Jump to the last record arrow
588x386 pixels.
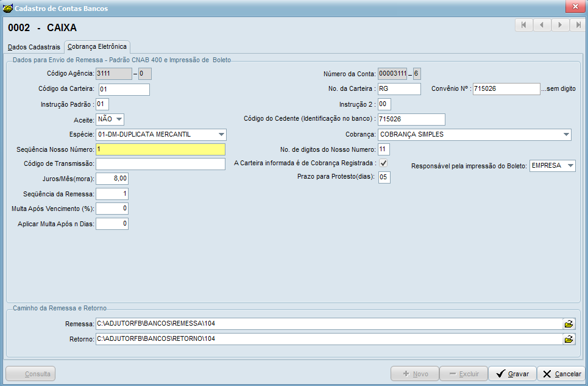pyautogui.click(x=578, y=25)
